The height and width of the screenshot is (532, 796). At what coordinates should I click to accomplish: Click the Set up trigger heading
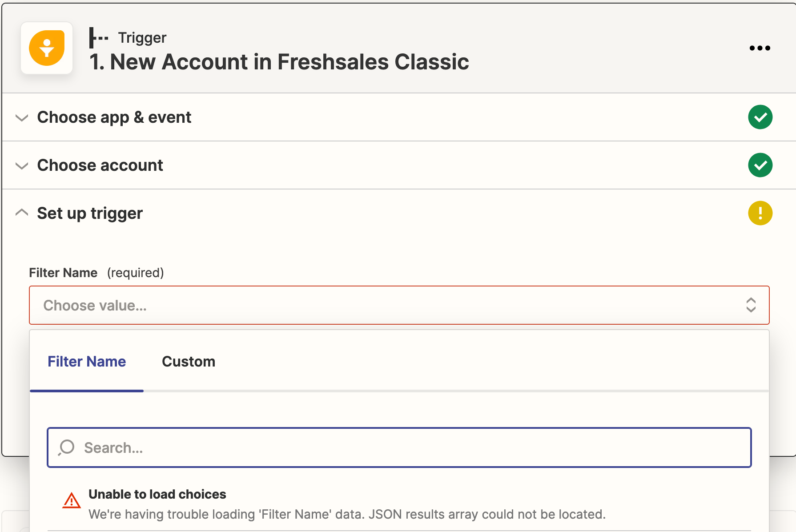coord(90,214)
